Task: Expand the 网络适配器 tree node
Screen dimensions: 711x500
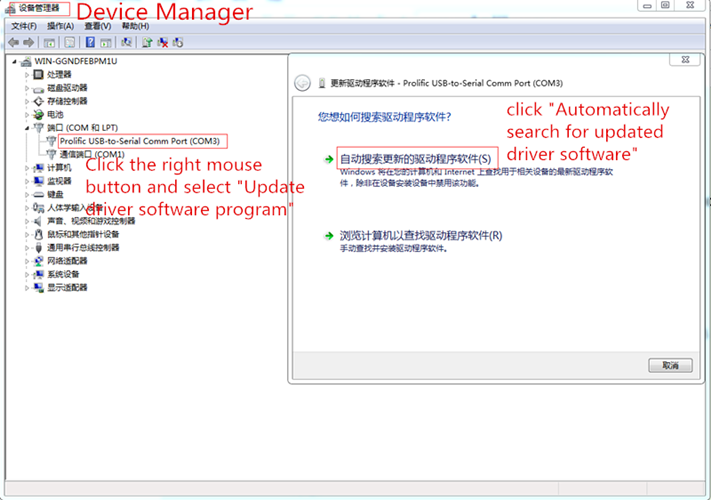Action: 28,261
